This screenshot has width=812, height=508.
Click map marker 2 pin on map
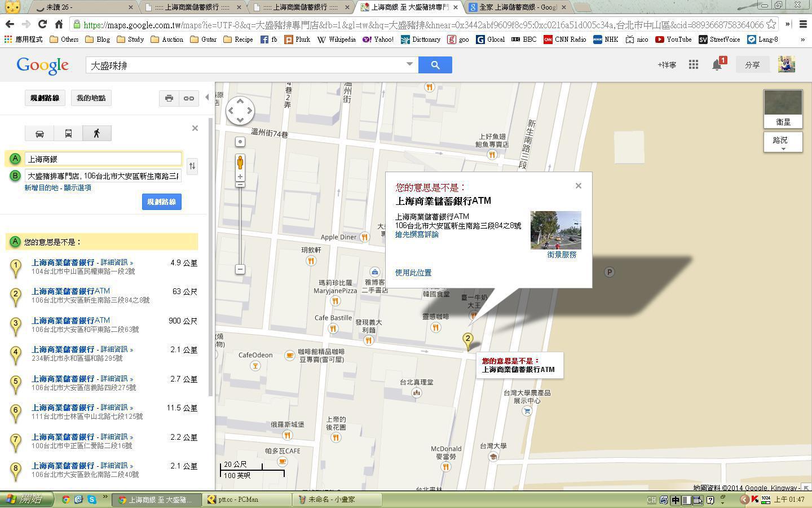(467, 341)
